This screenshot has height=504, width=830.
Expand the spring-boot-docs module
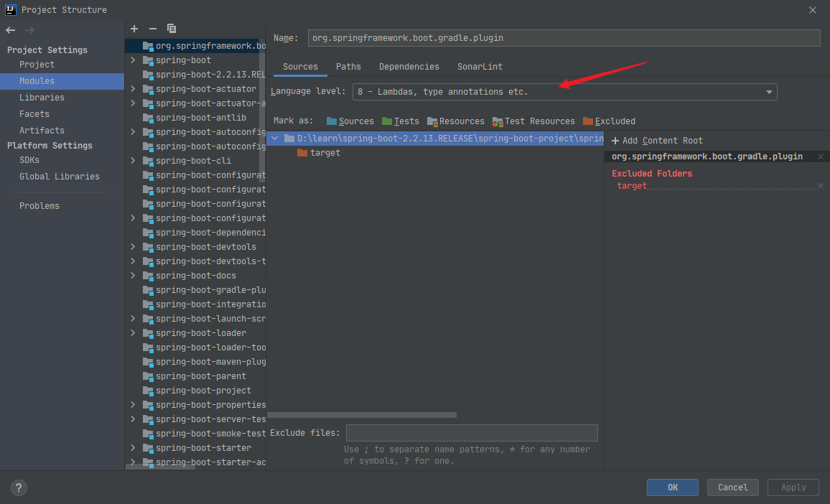133,275
